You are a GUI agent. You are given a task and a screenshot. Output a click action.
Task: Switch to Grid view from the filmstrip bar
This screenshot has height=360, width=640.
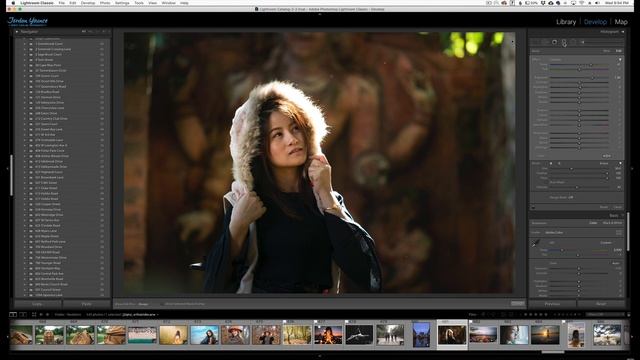click(x=34, y=315)
